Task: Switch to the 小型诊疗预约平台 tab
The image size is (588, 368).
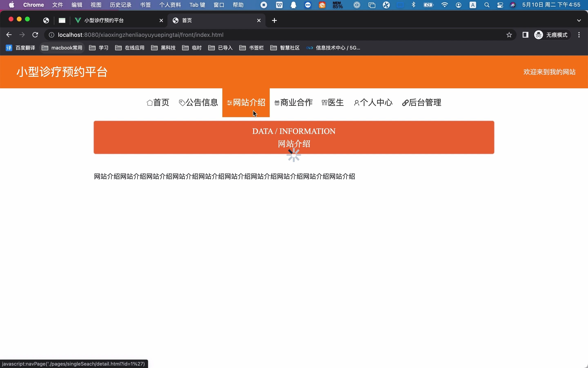Action: [119, 20]
